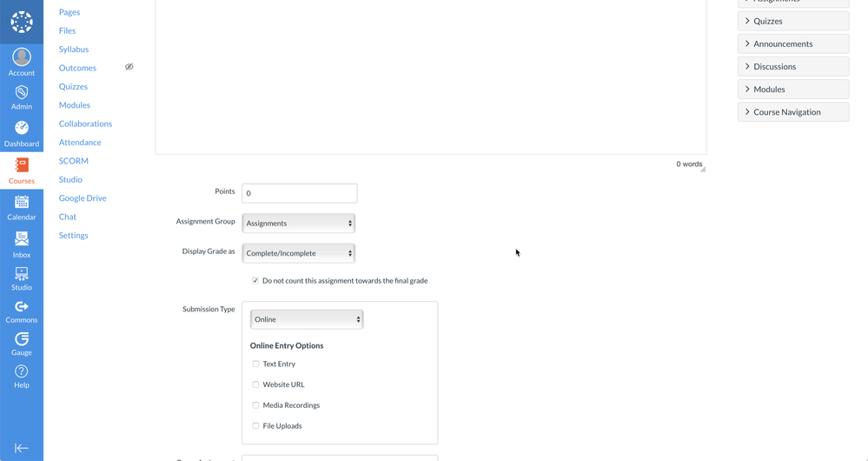The width and height of the screenshot is (868, 461).
Task: Open the Account profile icon
Action: coord(22,57)
